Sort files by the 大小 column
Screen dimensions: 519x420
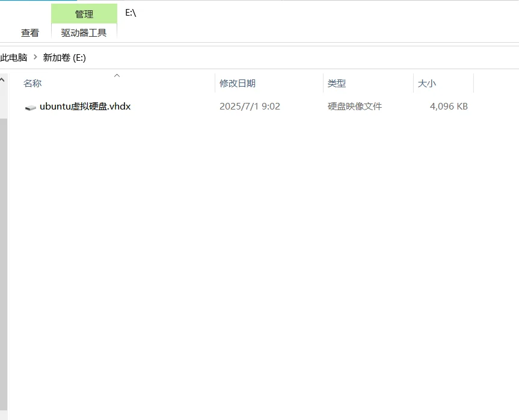427,83
